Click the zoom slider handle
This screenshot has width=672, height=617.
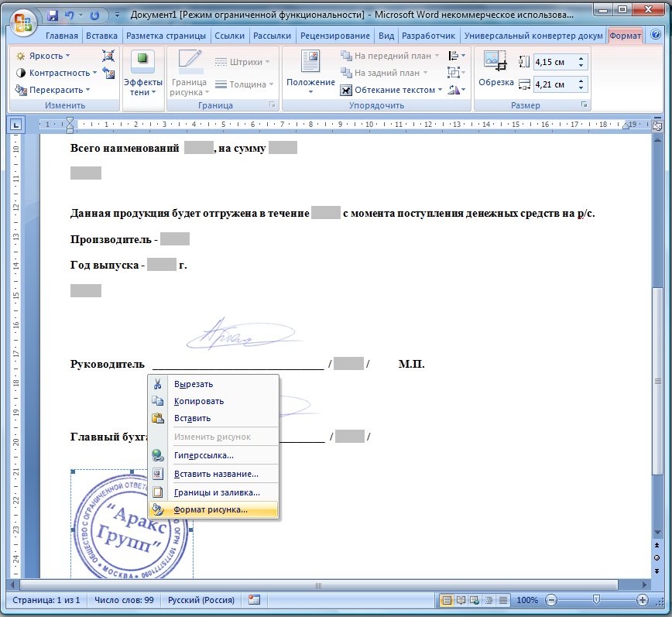coord(595,600)
